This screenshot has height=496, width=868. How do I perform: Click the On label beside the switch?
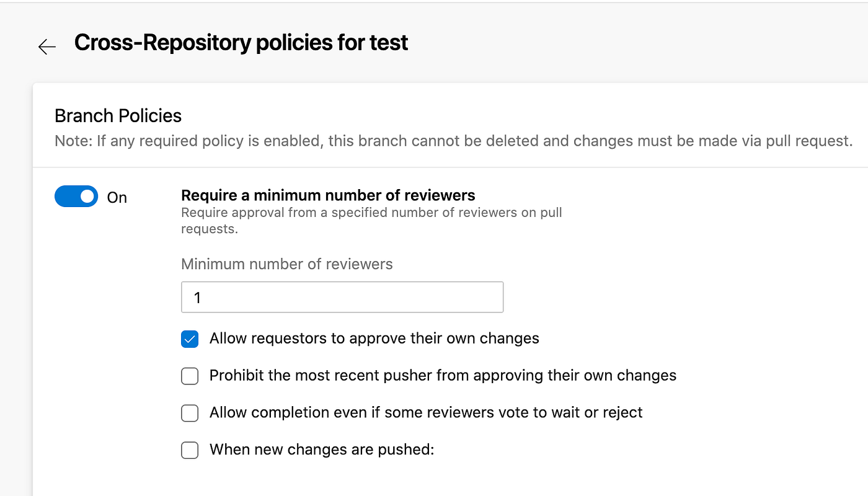[117, 198]
